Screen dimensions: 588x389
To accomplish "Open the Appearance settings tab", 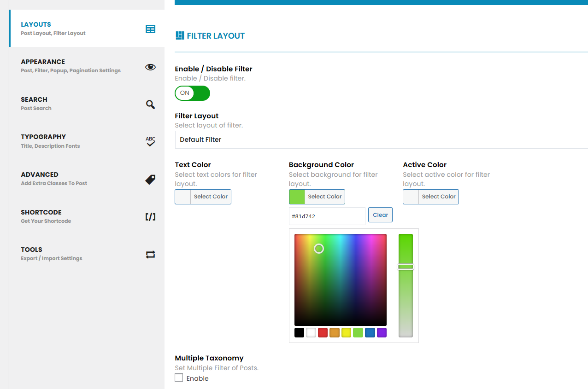I will click(87, 66).
